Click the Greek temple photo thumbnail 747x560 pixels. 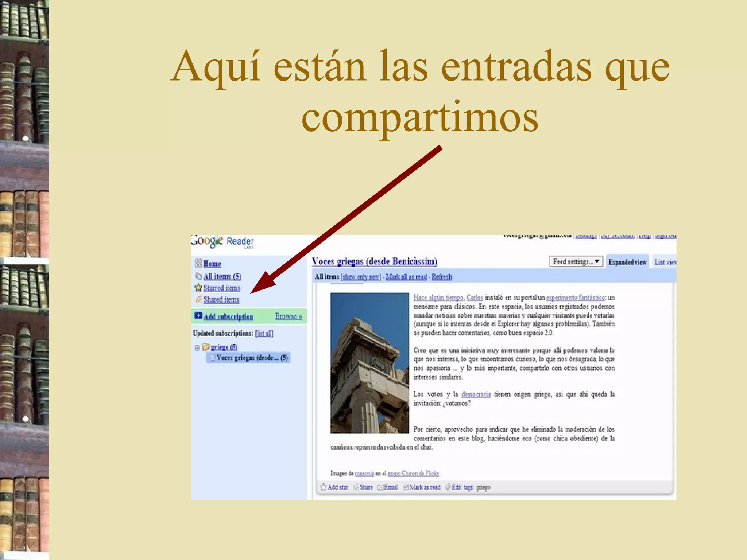[x=369, y=363]
